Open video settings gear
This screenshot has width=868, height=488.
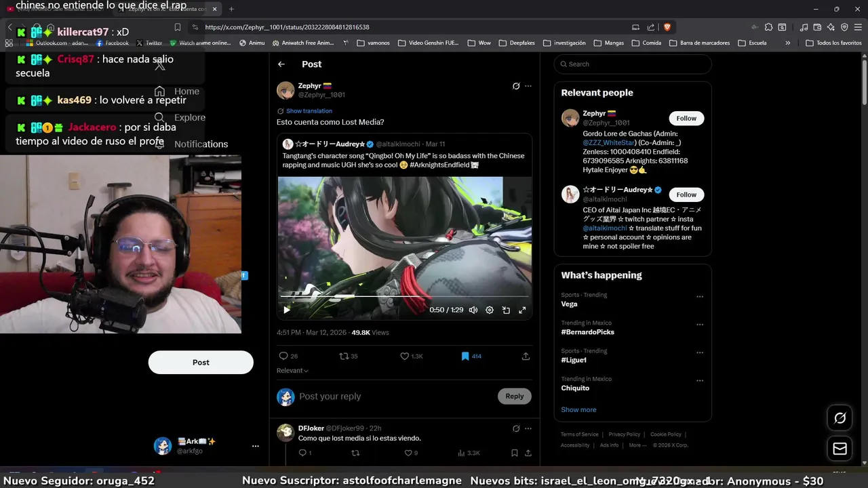[490, 310]
